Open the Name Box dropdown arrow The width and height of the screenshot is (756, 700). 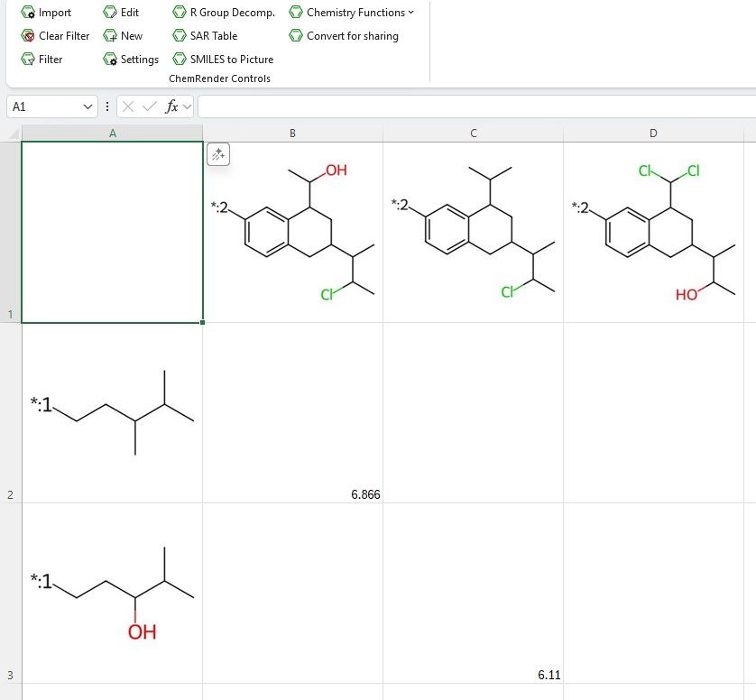[88, 106]
